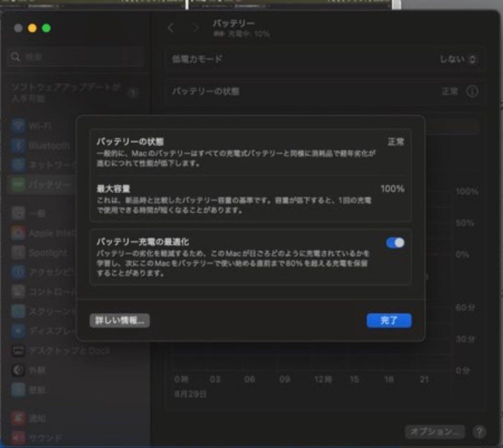Open 詳しい情報 for battery details
Image resolution: width=503 pixels, height=448 pixels.
[119, 320]
